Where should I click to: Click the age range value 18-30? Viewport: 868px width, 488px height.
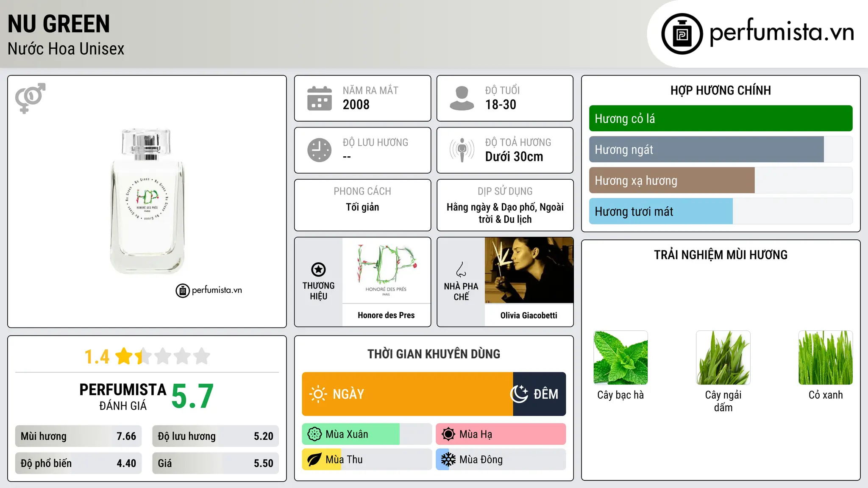click(501, 105)
